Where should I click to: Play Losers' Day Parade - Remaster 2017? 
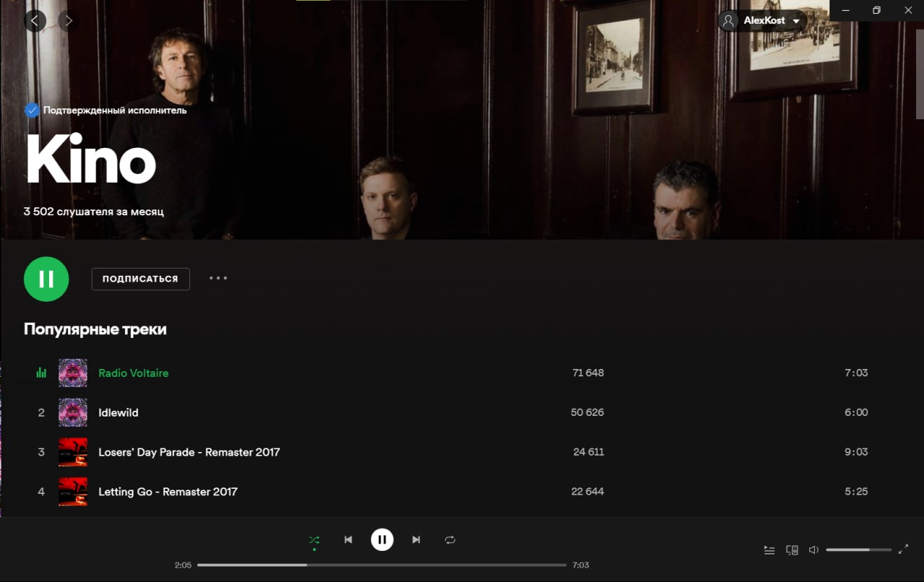[x=189, y=452]
